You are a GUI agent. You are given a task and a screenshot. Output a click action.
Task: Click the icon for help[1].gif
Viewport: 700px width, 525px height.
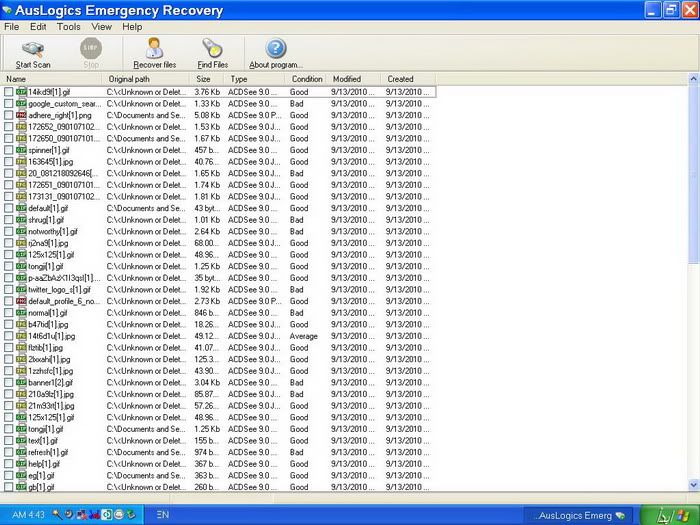coord(21,464)
